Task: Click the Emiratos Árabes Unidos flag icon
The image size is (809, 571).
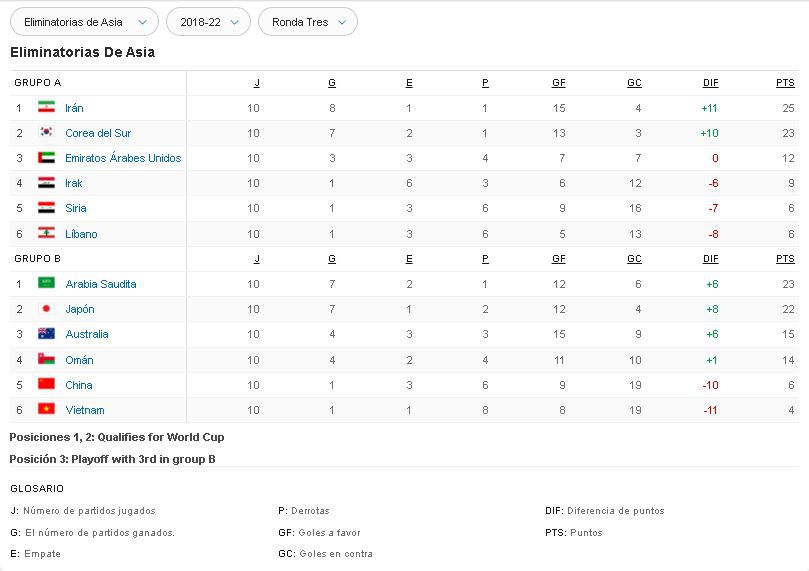Action: (x=46, y=157)
